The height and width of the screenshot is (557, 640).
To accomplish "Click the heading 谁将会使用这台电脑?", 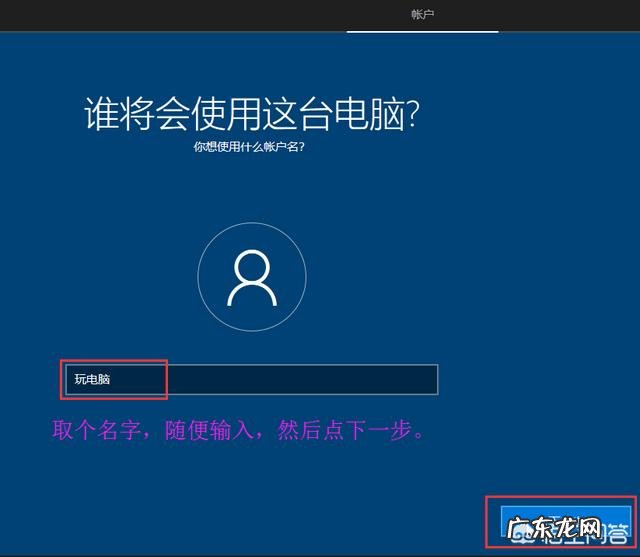I will (x=252, y=114).
